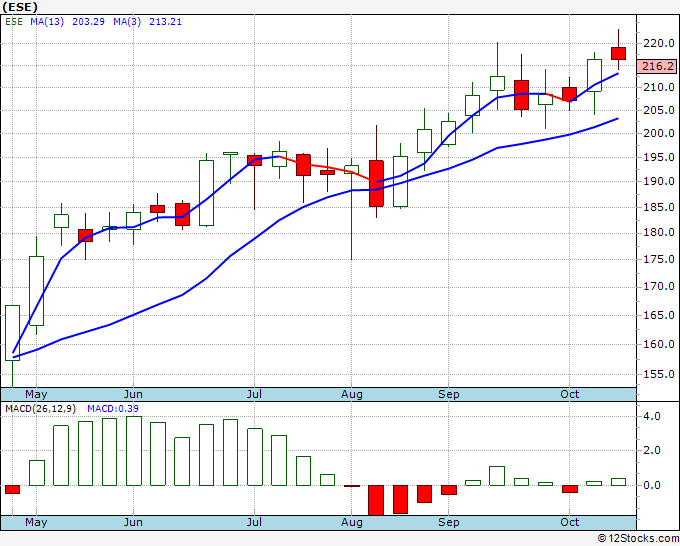Click the 180.0 price axis label
The height and width of the screenshot is (546, 680).
[x=659, y=232]
